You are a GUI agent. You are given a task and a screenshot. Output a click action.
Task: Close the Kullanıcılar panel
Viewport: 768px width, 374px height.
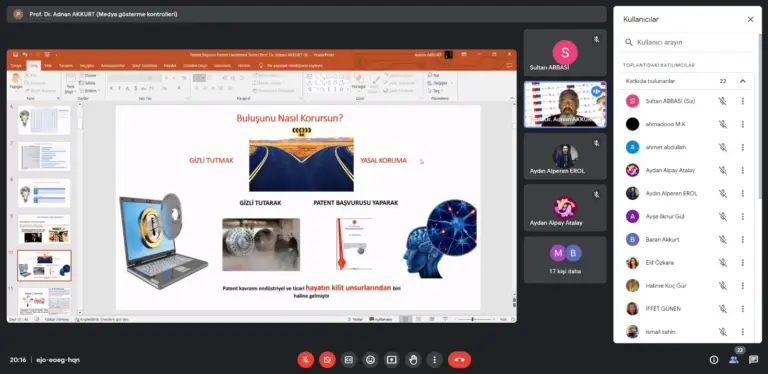click(x=750, y=20)
